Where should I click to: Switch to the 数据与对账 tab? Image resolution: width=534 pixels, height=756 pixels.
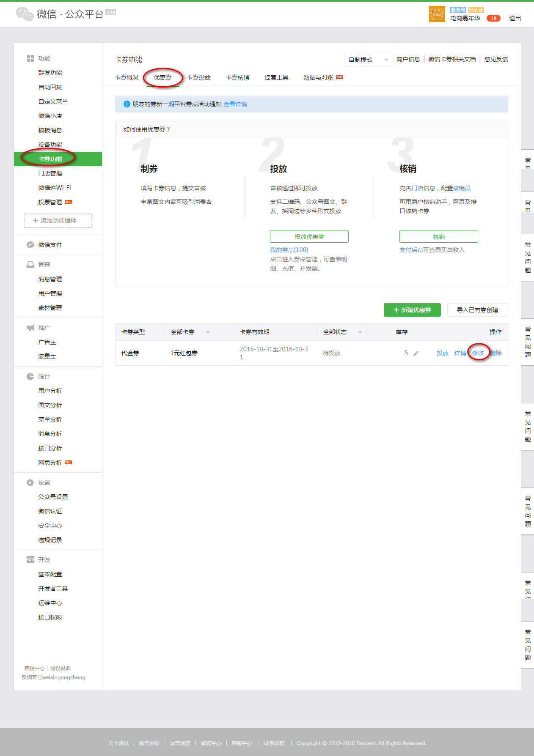pos(318,77)
